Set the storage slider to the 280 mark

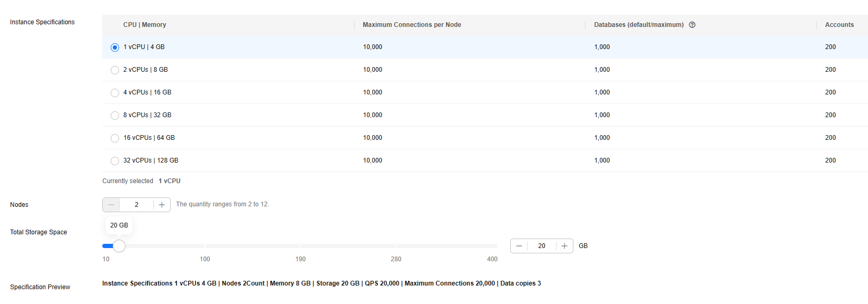point(396,246)
